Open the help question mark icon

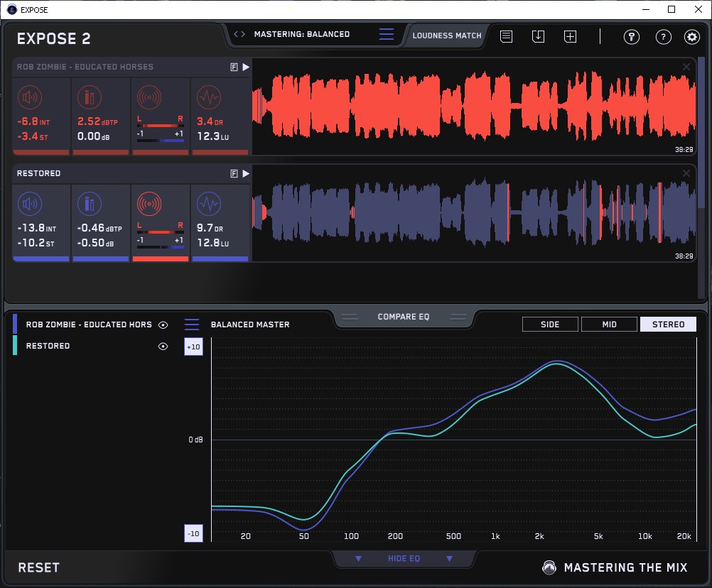tap(663, 37)
